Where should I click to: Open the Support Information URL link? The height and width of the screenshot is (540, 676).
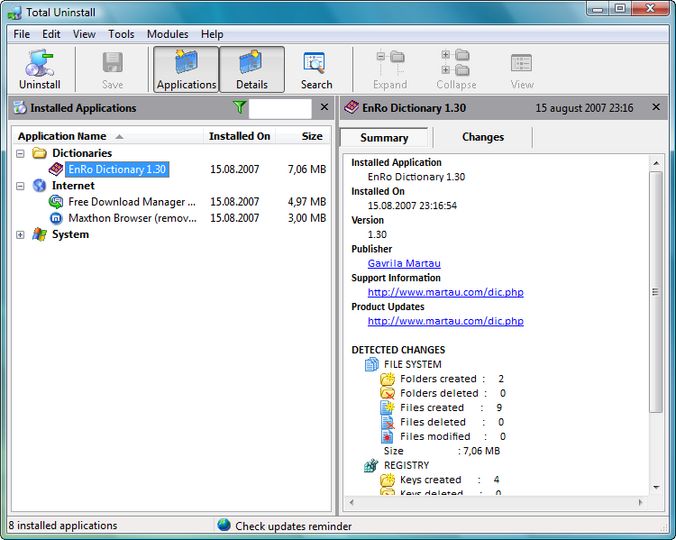pos(445,292)
